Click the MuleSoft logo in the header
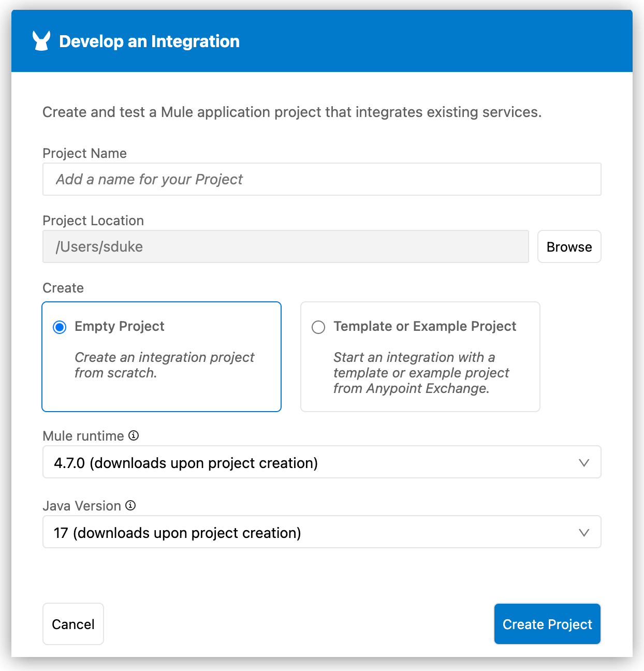The height and width of the screenshot is (671, 644). coord(41,41)
